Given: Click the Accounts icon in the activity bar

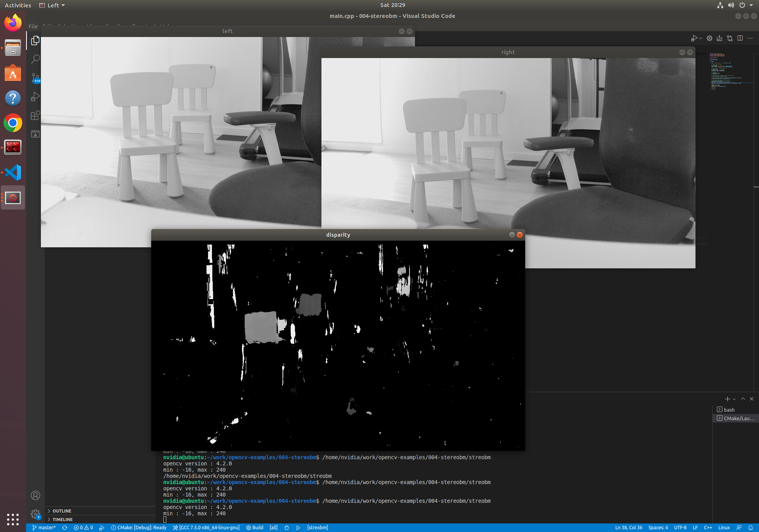Looking at the screenshot, I should click(35, 495).
